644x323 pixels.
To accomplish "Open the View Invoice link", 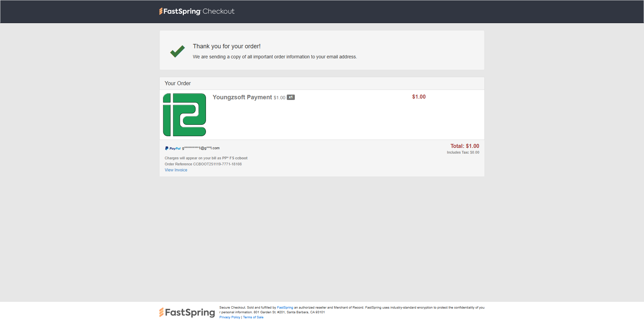I will [x=176, y=170].
